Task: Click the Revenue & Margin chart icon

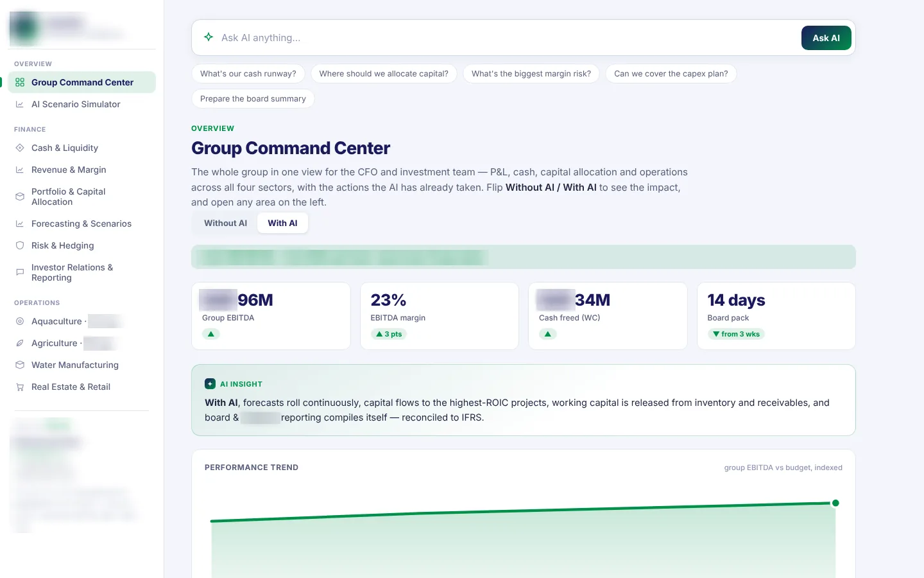Action: point(20,170)
